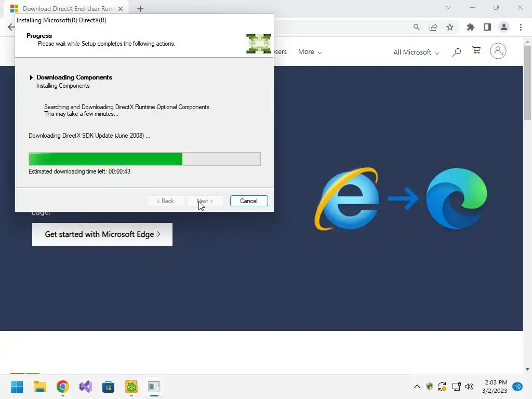Open Visual Studio from taskbar
This screenshot has height=399, width=532.
click(86, 387)
